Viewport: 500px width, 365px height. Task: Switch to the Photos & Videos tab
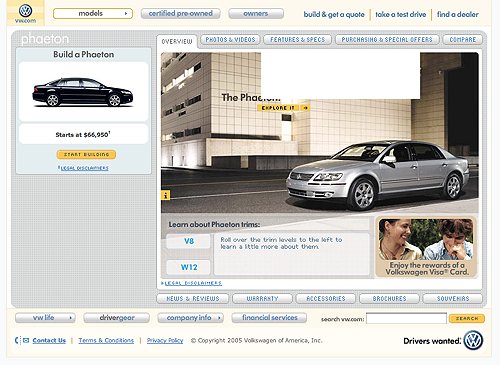tap(230, 40)
